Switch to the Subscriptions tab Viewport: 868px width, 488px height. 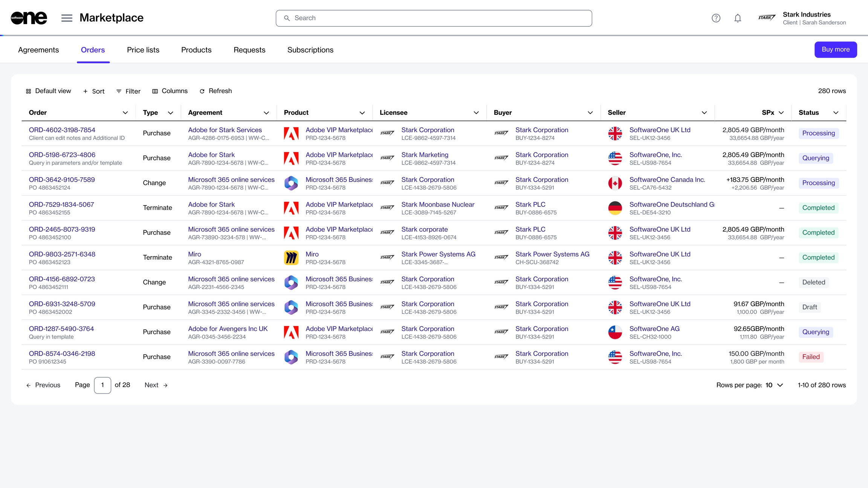click(310, 50)
